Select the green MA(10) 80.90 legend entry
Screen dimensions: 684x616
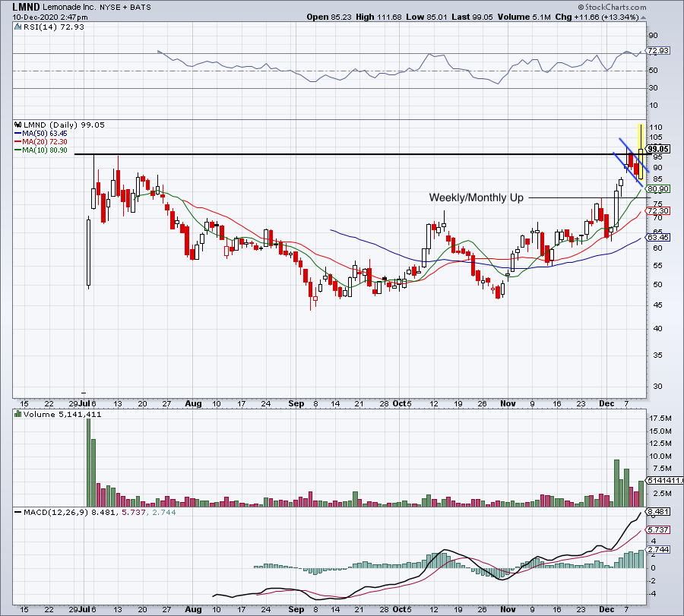(x=41, y=150)
